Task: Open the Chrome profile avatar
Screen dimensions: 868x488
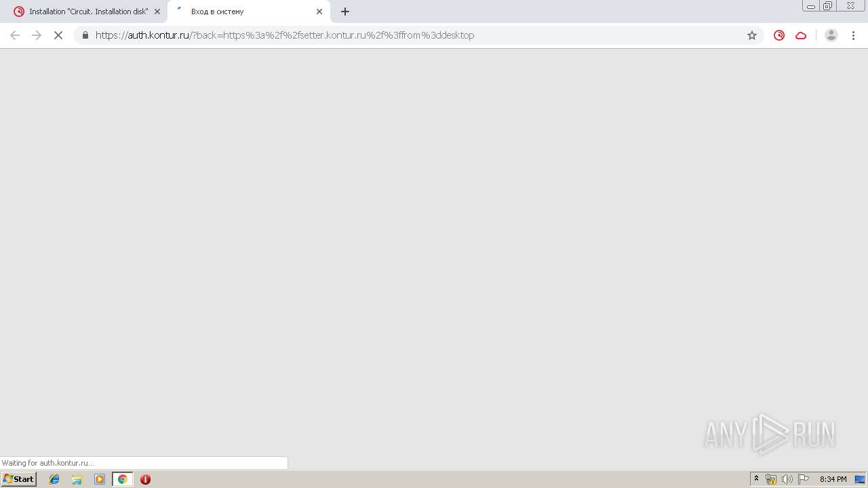Action: pos(831,35)
